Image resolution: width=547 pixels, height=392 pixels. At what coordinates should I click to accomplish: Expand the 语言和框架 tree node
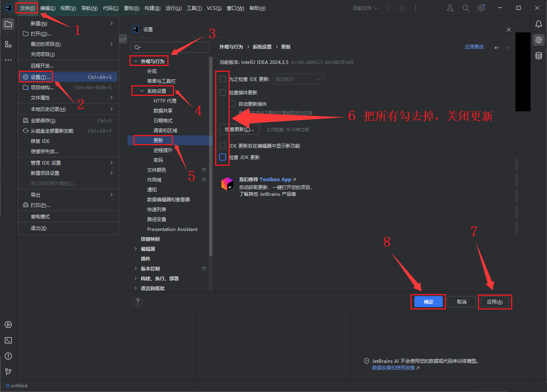pos(136,288)
